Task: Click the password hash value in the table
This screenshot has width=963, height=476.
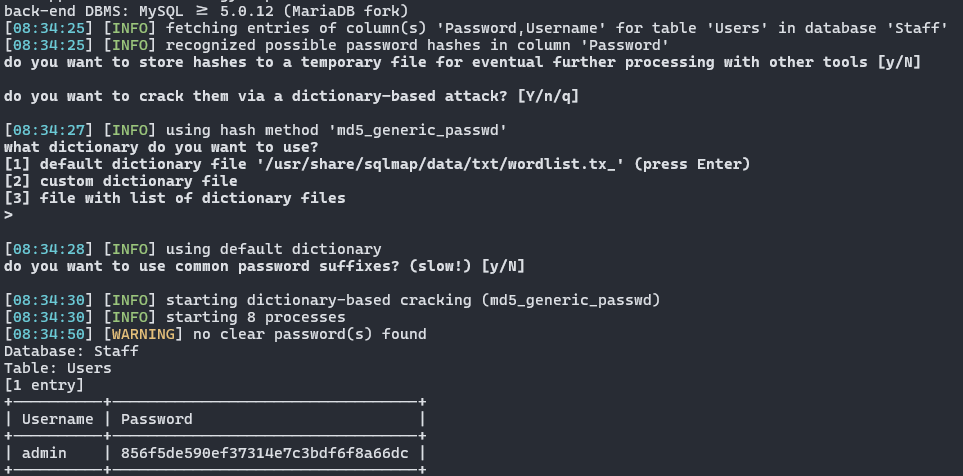Action: [264, 453]
